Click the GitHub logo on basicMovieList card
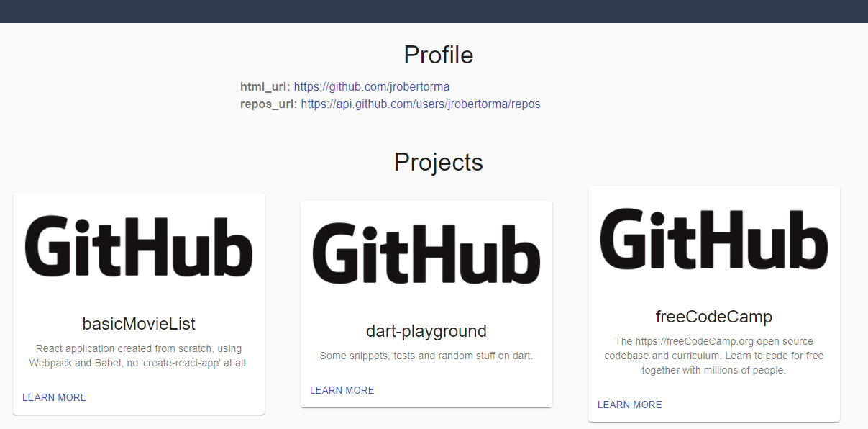The height and width of the screenshot is (429, 868). tap(139, 246)
